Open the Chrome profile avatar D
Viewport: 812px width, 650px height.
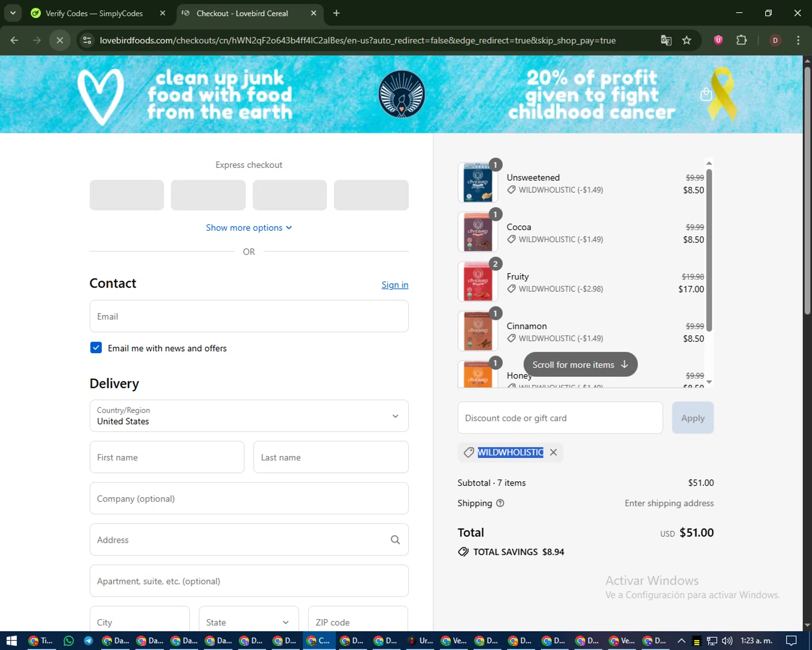(x=775, y=40)
